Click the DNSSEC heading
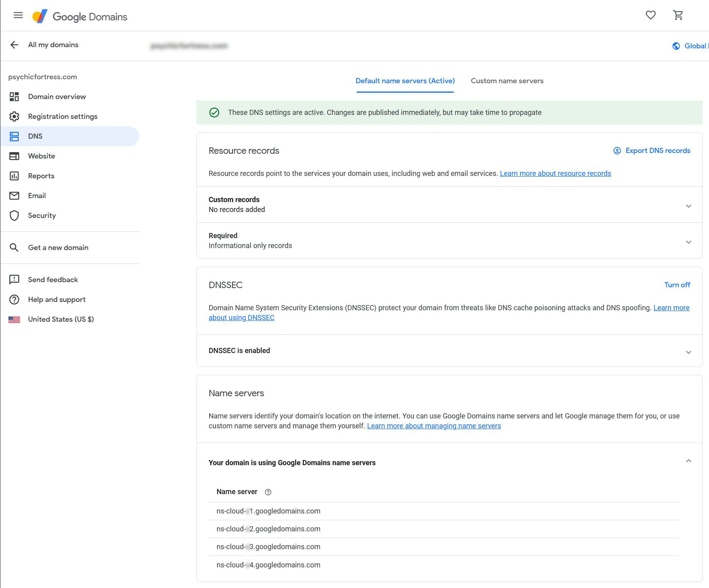This screenshot has height=588, width=709. click(x=225, y=285)
